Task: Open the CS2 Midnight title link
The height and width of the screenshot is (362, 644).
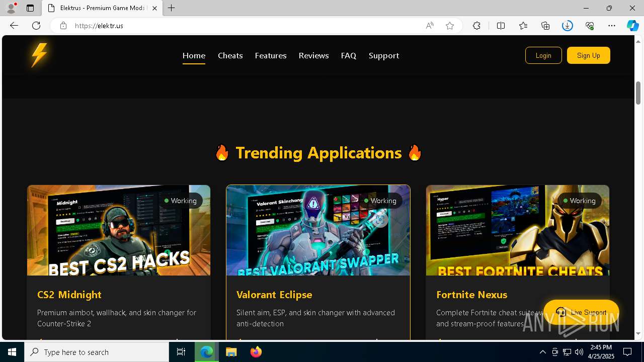Action: (x=69, y=295)
